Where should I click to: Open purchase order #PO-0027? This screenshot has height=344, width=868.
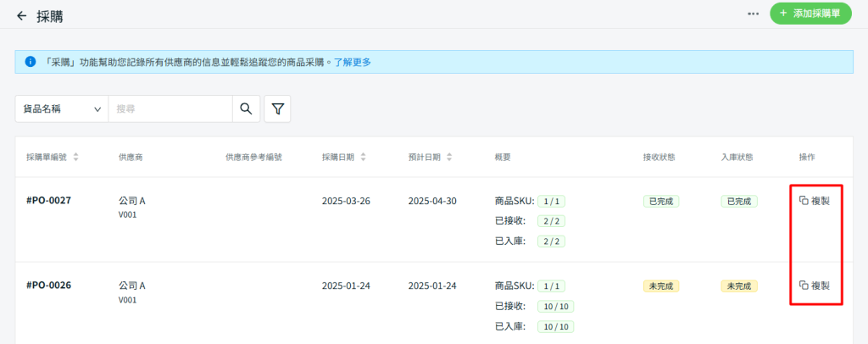(x=48, y=201)
